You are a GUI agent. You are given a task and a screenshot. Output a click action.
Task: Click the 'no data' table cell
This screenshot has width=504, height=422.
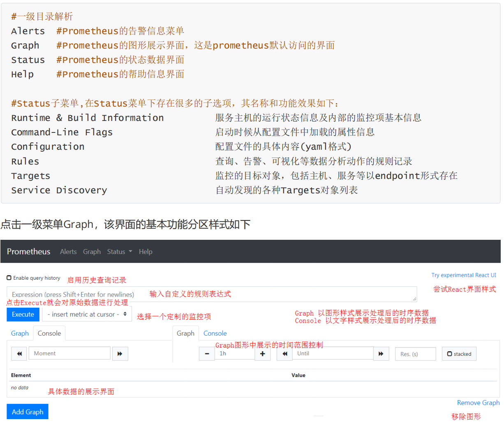[20, 387]
